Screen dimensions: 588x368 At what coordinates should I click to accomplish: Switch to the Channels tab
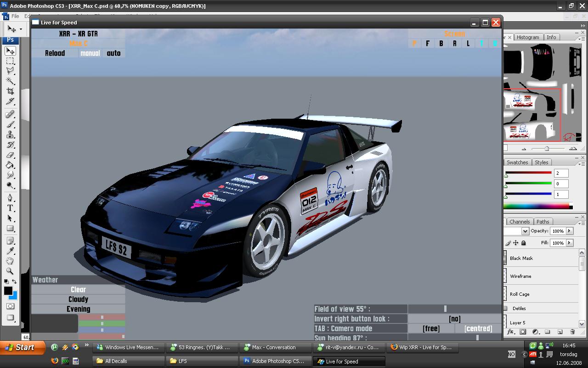520,222
